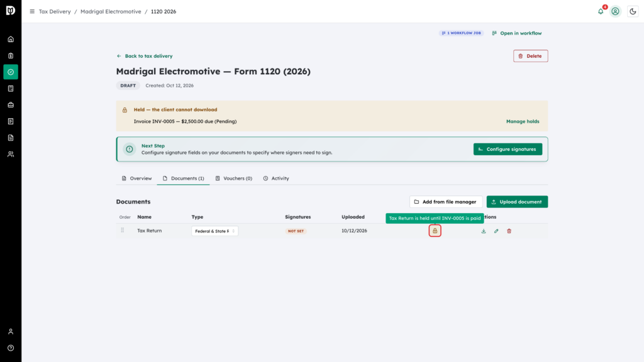Screen dimensions: 644x362
Task: Open the notifications bell
Action: [601, 11]
